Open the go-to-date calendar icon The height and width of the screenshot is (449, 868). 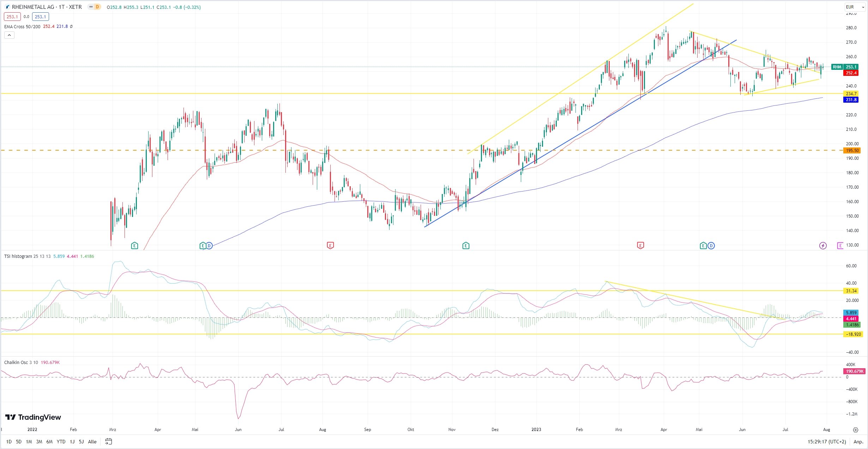pos(109,441)
